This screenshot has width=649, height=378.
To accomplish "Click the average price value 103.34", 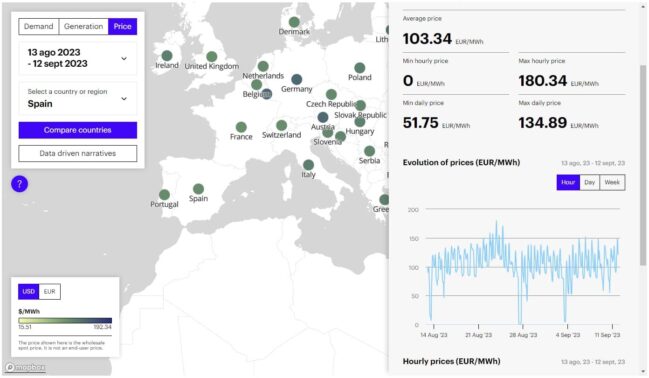I will [427, 39].
